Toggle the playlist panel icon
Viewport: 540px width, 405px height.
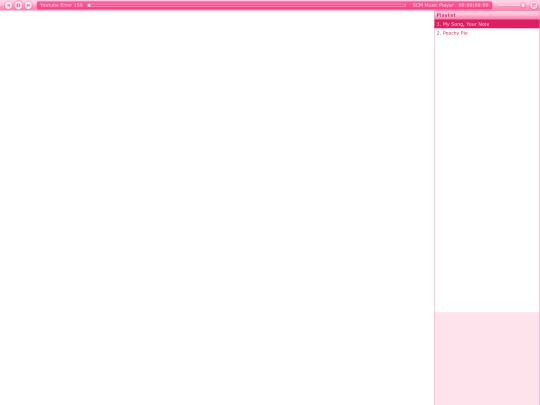pyautogui.click(x=533, y=5)
